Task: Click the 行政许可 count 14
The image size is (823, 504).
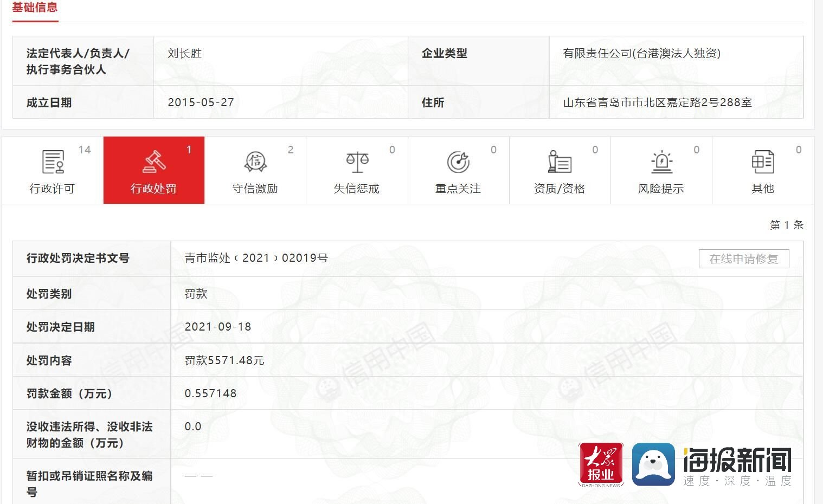Action: [85, 150]
